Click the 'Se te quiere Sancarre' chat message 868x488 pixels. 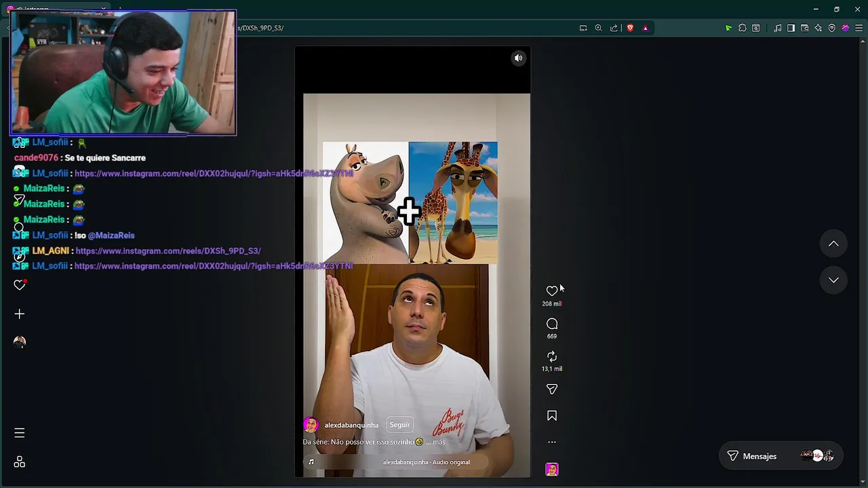(x=105, y=158)
